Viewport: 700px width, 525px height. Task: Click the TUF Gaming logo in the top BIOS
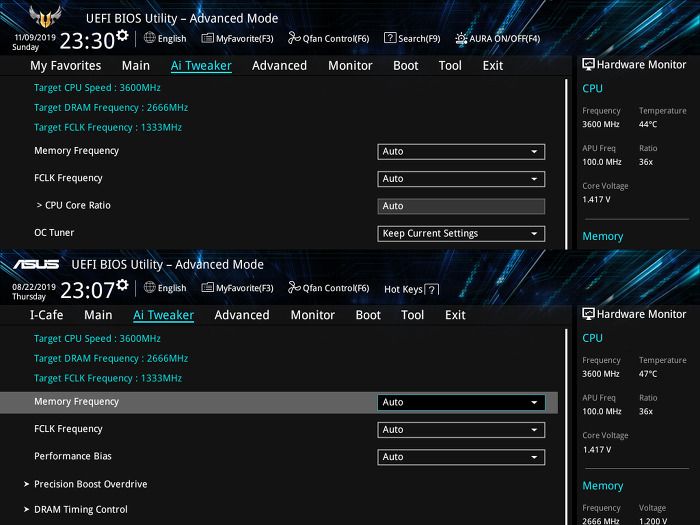point(45,17)
